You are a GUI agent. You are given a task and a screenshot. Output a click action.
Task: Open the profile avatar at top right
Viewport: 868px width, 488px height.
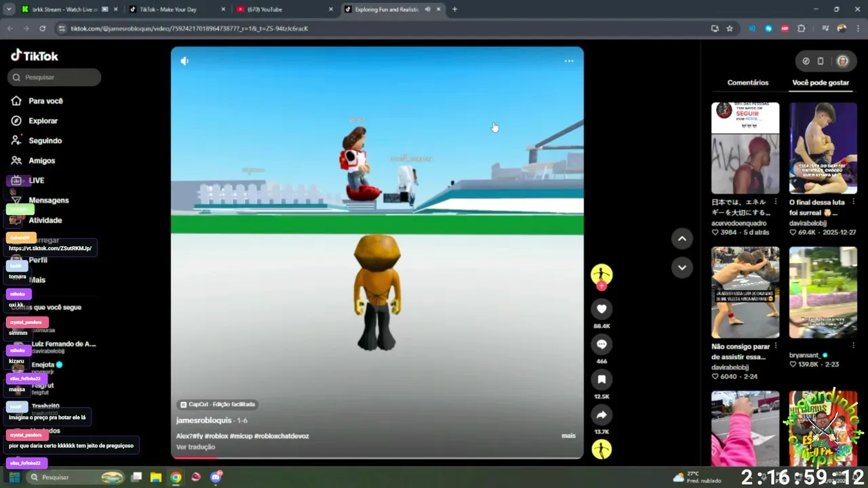842,61
